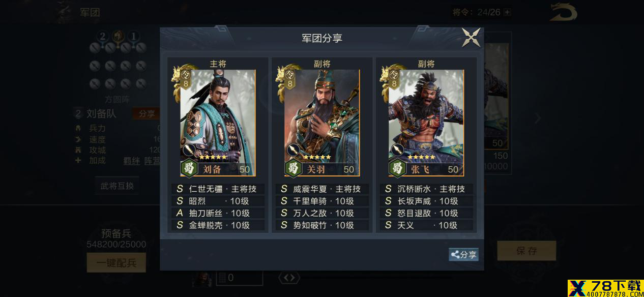The width and height of the screenshot is (644, 297).
Task: Close the 军团分享 dialog with the X icon
Action: (471, 38)
